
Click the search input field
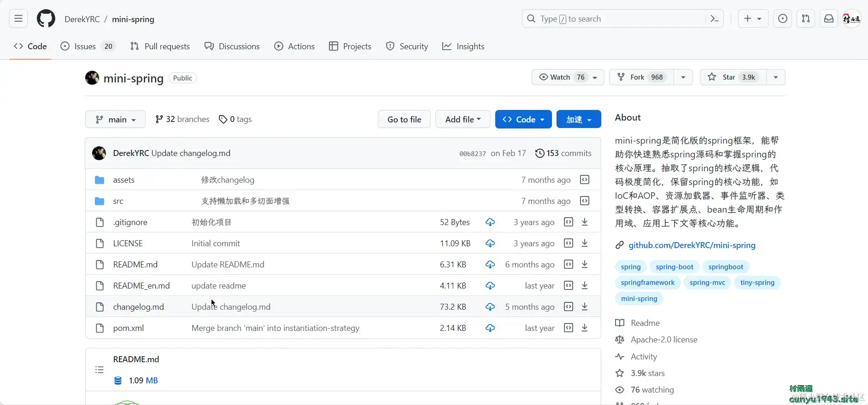622,19
